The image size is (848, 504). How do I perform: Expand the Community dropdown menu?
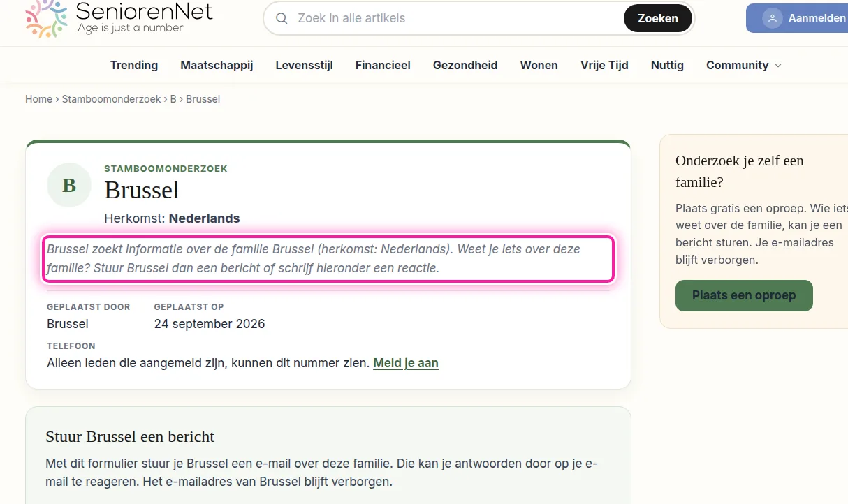click(744, 65)
